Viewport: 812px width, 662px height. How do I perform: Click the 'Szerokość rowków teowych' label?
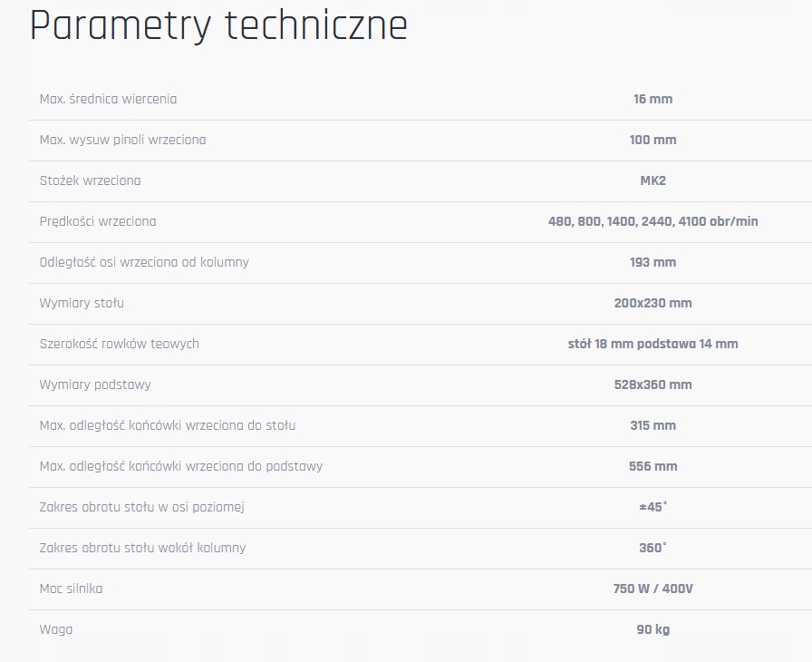point(119,344)
